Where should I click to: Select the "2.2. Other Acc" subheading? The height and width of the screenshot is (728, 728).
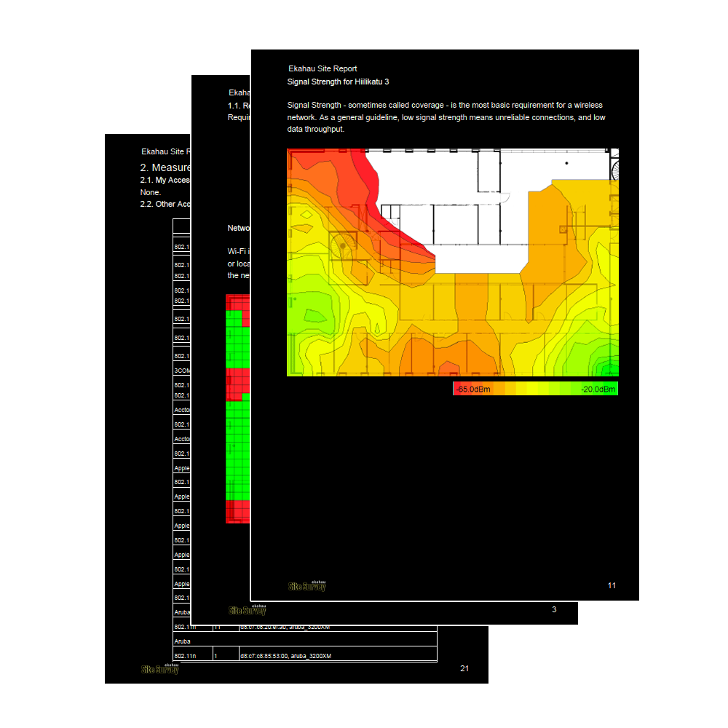tap(165, 205)
